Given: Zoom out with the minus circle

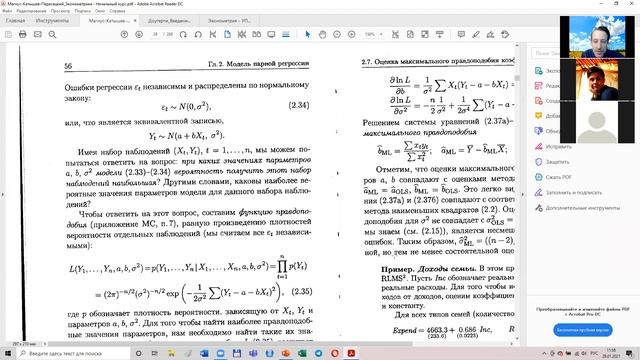Looking at the screenshot, I should [x=337, y=35].
